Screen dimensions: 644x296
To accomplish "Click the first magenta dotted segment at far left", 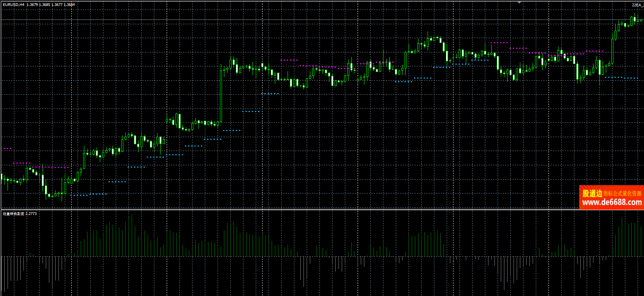I will coord(7,148).
